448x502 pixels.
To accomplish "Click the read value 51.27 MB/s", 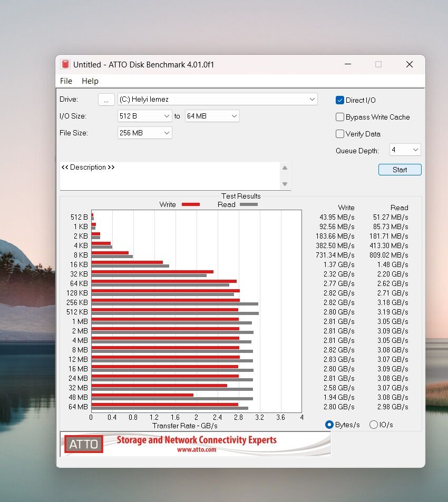I will (x=391, y=217).
